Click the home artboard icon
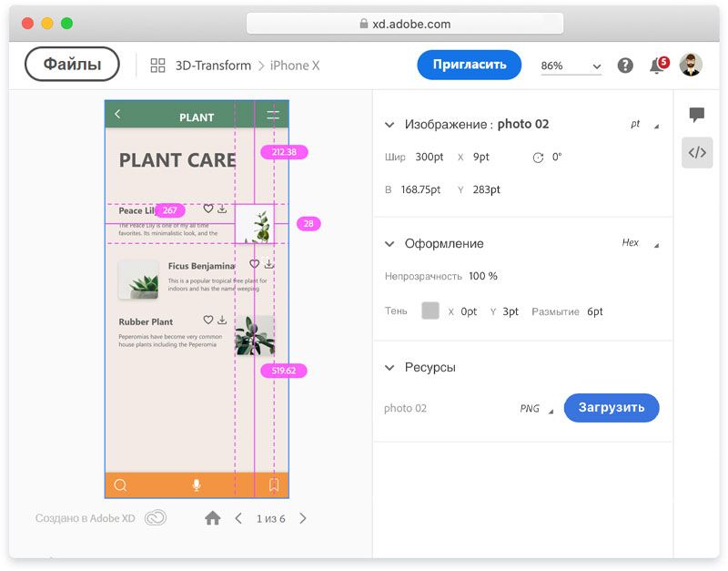This screenshot has width=728, height=571. tap(213, 518)
